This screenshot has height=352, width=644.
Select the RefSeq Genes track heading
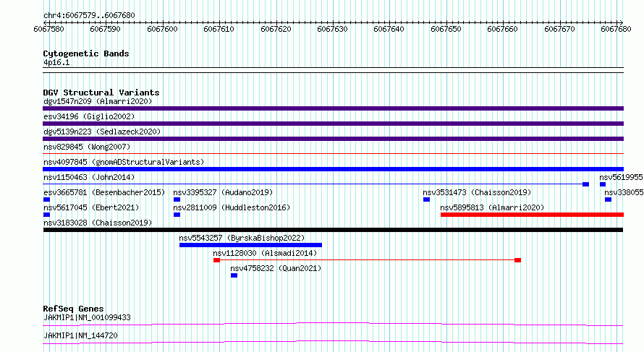click(73, 309)
